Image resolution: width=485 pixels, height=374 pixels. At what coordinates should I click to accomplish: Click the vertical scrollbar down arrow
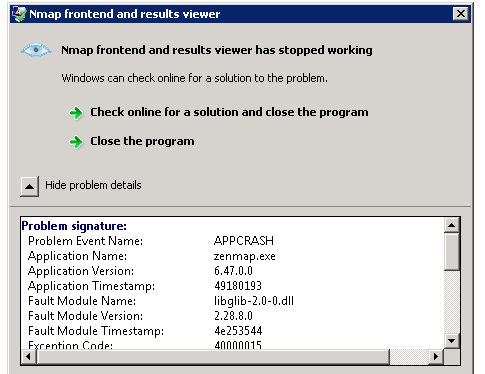click(x=452, y=341)
